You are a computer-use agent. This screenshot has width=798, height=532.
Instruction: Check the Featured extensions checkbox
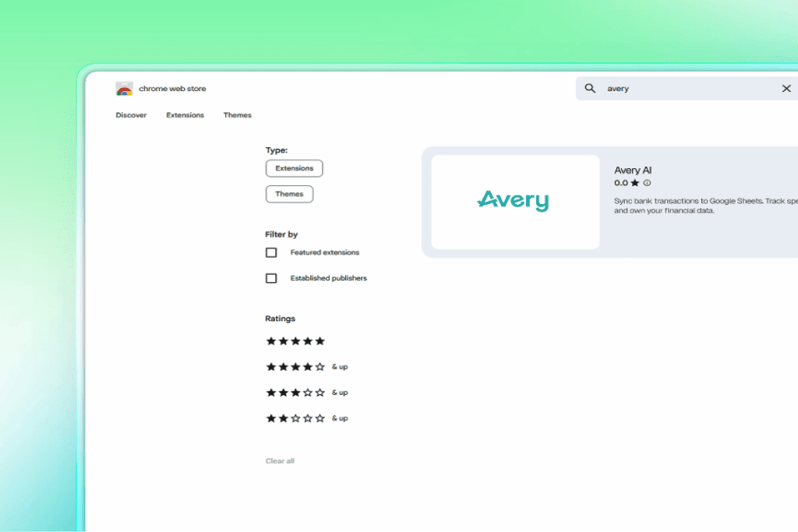[x=271, y=253]
